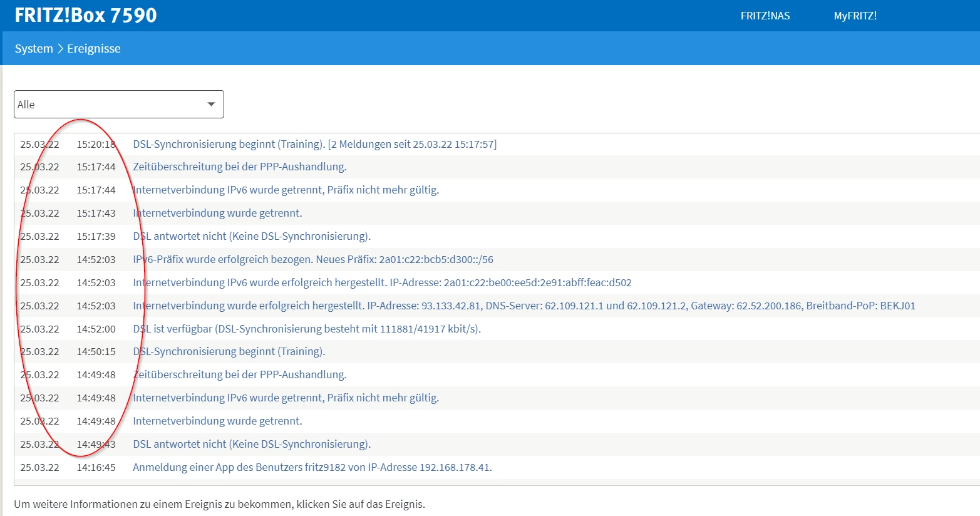Image resolution: width=980 pixels, height=516 pixels.
Task: Click the date 25.03.22 in the 14:16:45 row
Action: tap(39, 467)
